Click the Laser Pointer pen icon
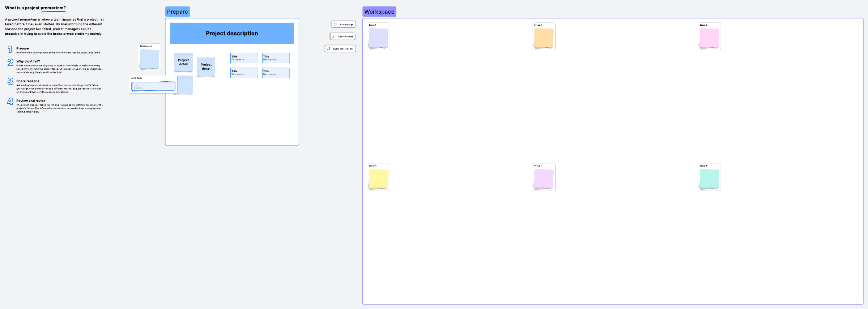 [x=333, y=37]
